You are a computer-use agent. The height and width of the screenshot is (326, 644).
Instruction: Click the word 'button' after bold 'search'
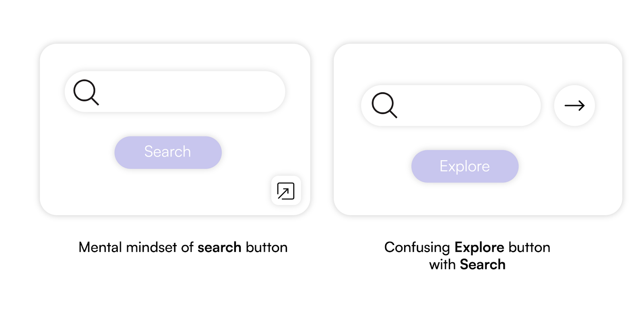point(266,247)
